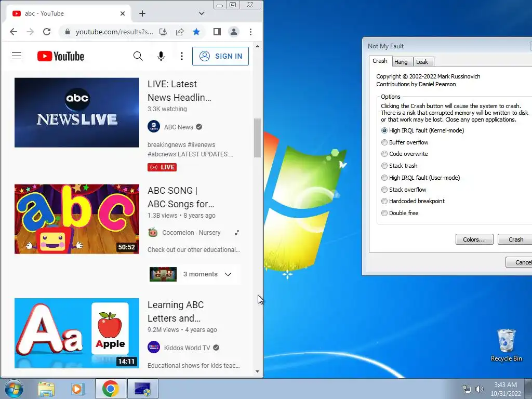This screenshot has height=399, width=532.
Task: Click the SIGN IN button on YouTube
Action: point(220,56)
